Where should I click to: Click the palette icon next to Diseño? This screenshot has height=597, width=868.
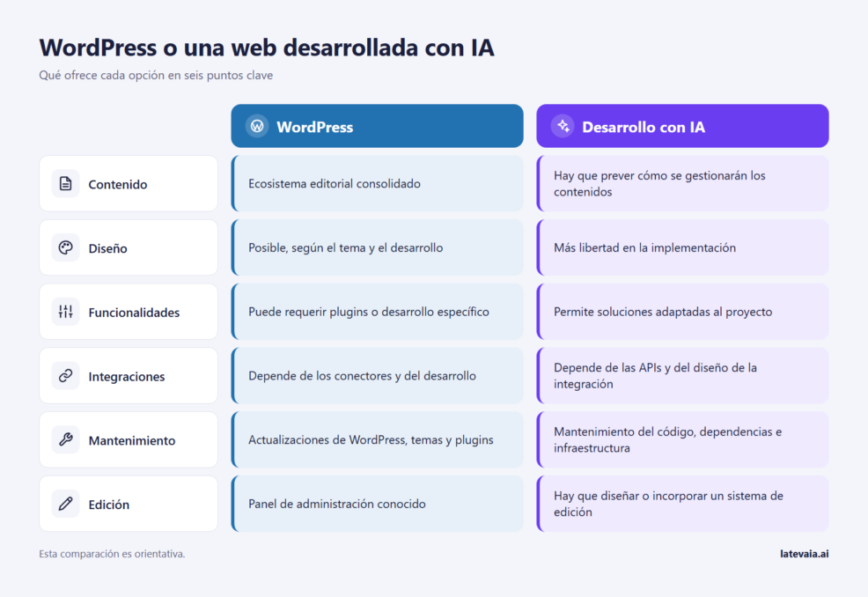(65, 247)
